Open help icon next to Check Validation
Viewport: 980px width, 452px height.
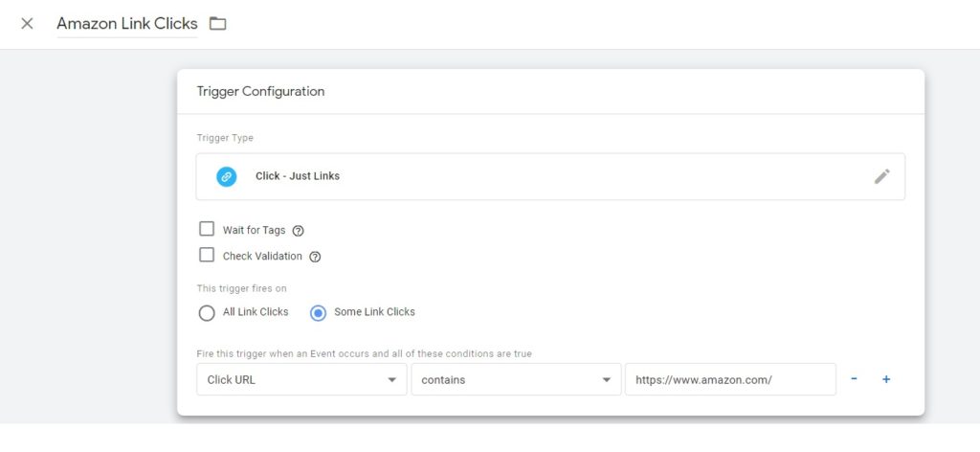pos(315,257)
